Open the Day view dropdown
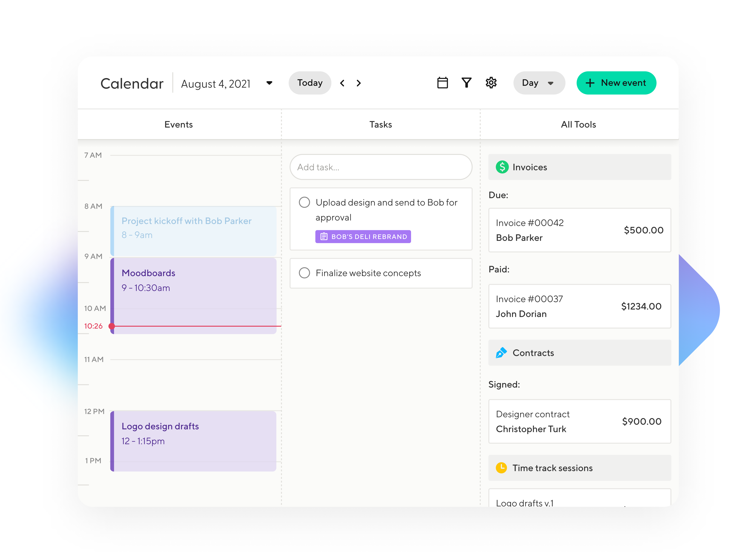This screenshot has height=560, width=747. 539,83
